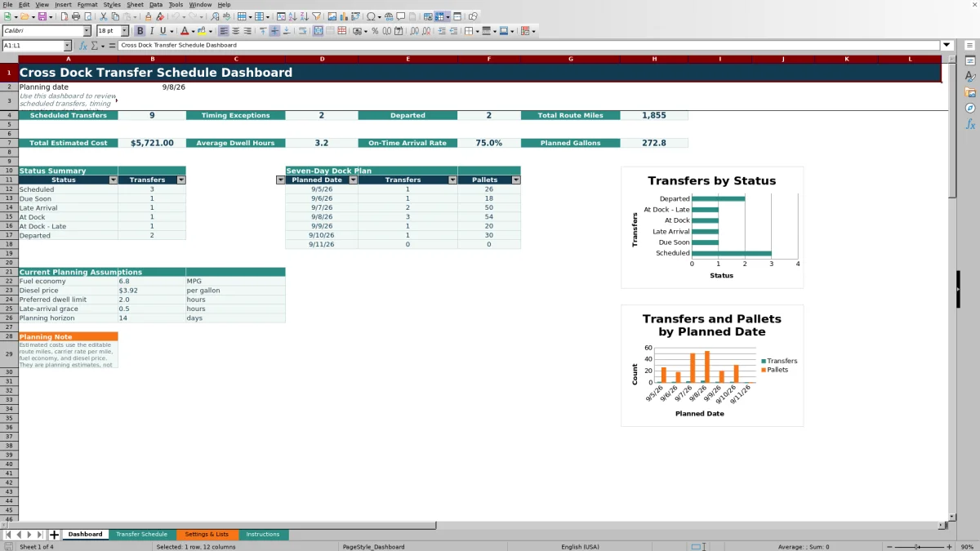The height and width of the screenshot is (551, 980).
Task: Toggle Underline formatting
Action: click(163, 31)
